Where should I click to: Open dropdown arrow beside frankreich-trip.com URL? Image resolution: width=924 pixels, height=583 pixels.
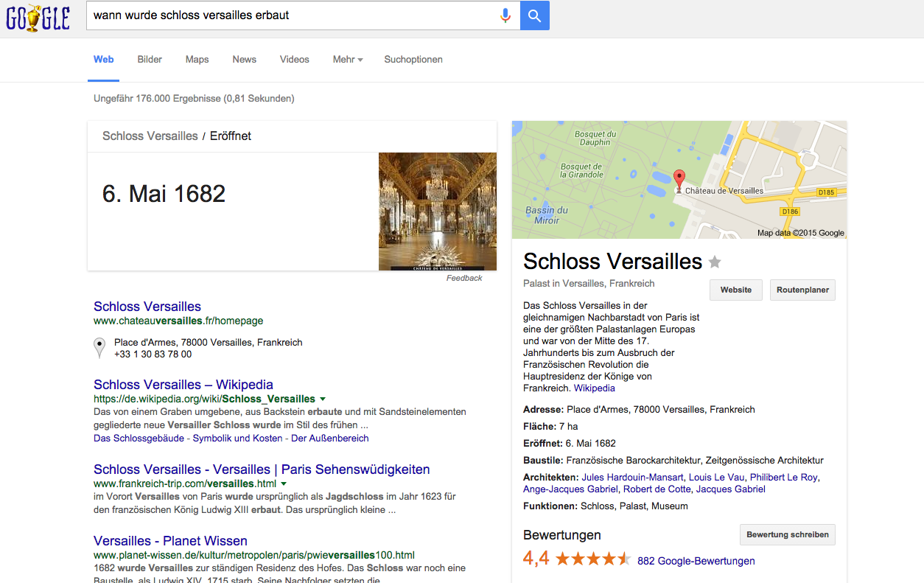[x=284, y=483]
